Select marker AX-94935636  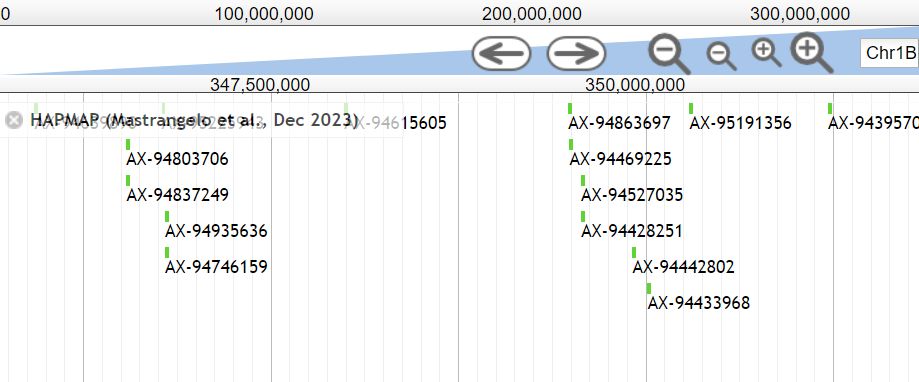coord(216,231)
